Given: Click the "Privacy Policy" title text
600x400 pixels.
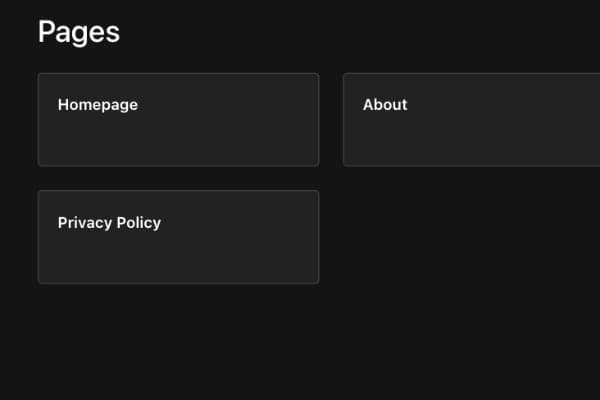Looking at the screenshot, I should (x=109, y=223).
